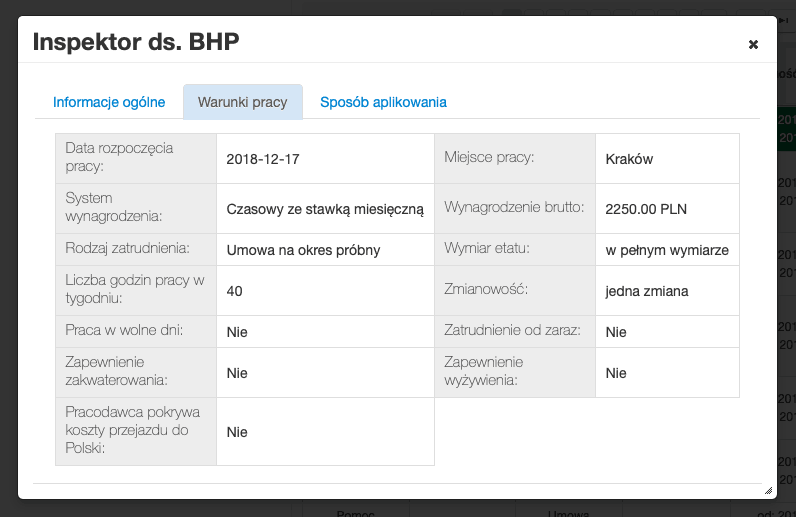Click the Inspektor ds. BHP dialog title
Screen dimensions: 796x517
(x=136, y=42)
